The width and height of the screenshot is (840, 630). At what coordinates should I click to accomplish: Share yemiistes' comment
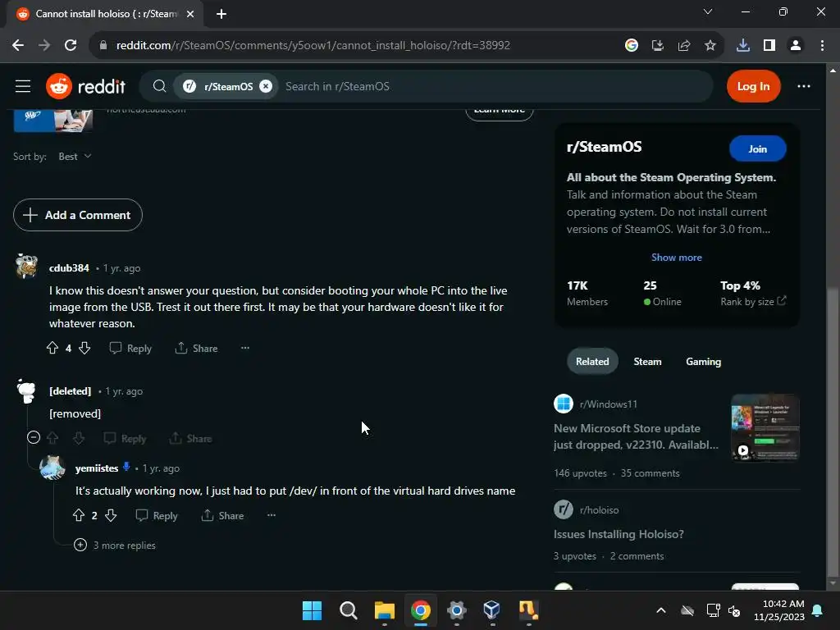[x=222, y=515]
